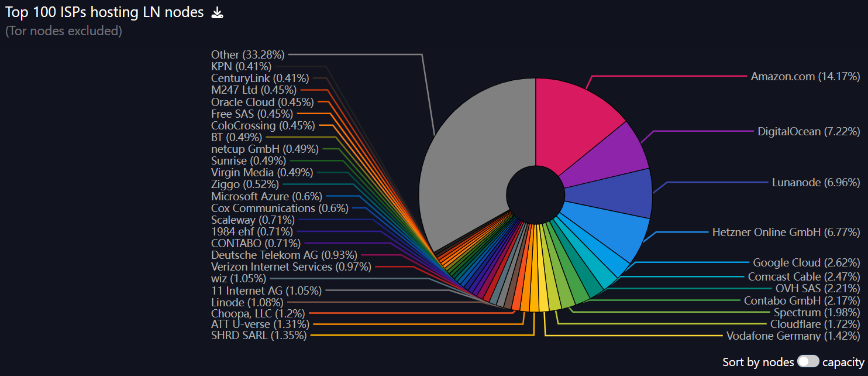
Task: Select the Virgin Media (0.49%) label
Action: click(x=262, y=172)
